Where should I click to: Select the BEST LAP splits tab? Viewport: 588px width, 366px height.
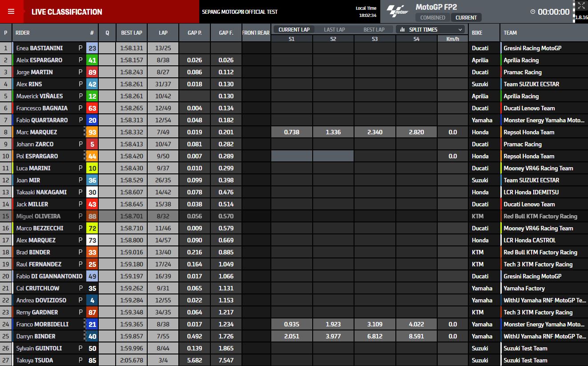pyautogui.click(x=374, y=29)
